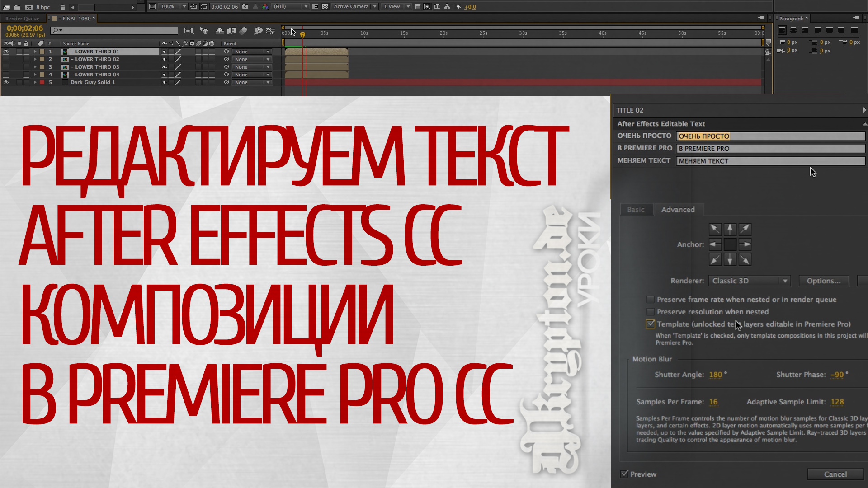This screenshot has height=488, width=868.
Task: Click the shy layers hide icon
Action: pos(220,31)
